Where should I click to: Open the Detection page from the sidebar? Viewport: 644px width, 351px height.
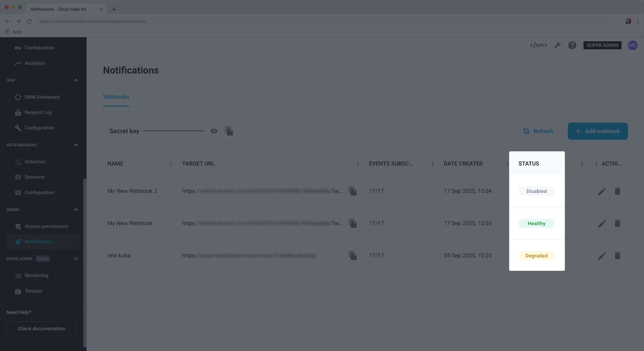click(x=35, y=161)
